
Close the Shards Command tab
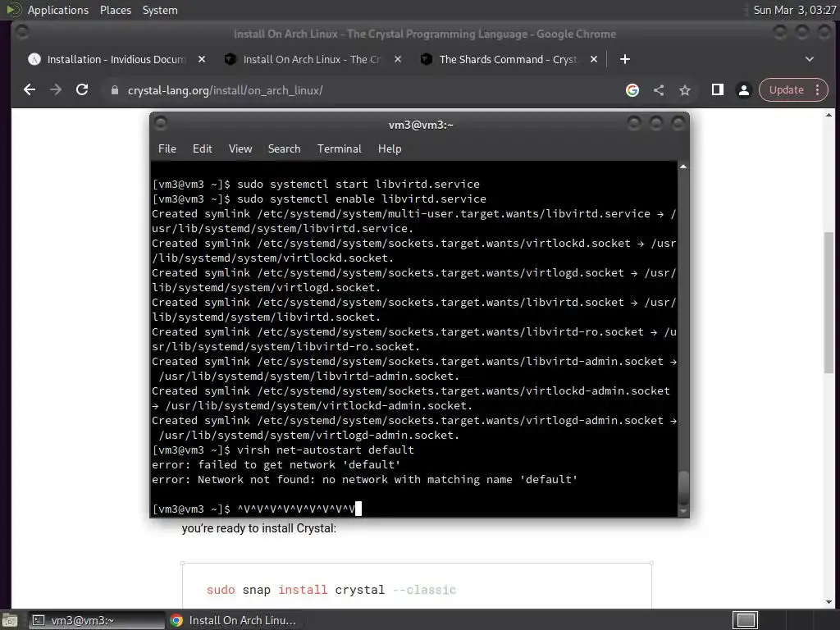[x=594, y=59]
